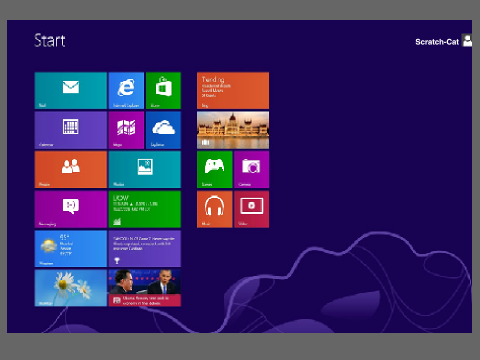Open the Camera tile
480x360 pixels.
252,170
